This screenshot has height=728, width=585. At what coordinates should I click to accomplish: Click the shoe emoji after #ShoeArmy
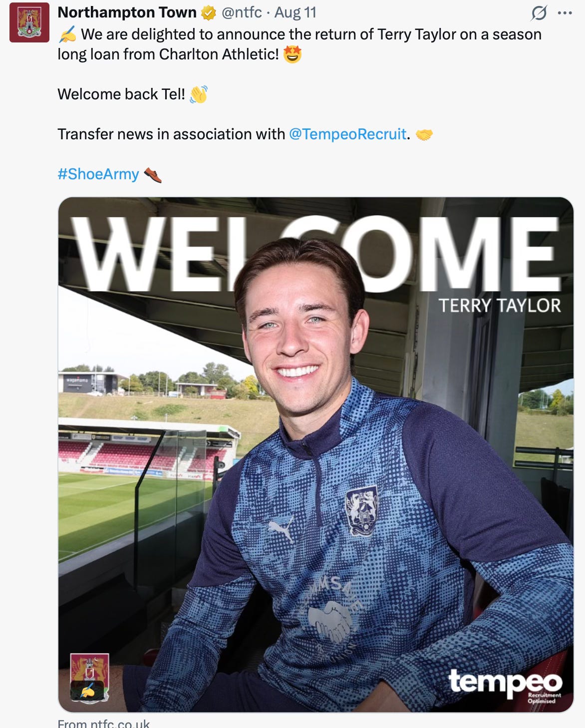pyautogui.click(x=153, y=175)
